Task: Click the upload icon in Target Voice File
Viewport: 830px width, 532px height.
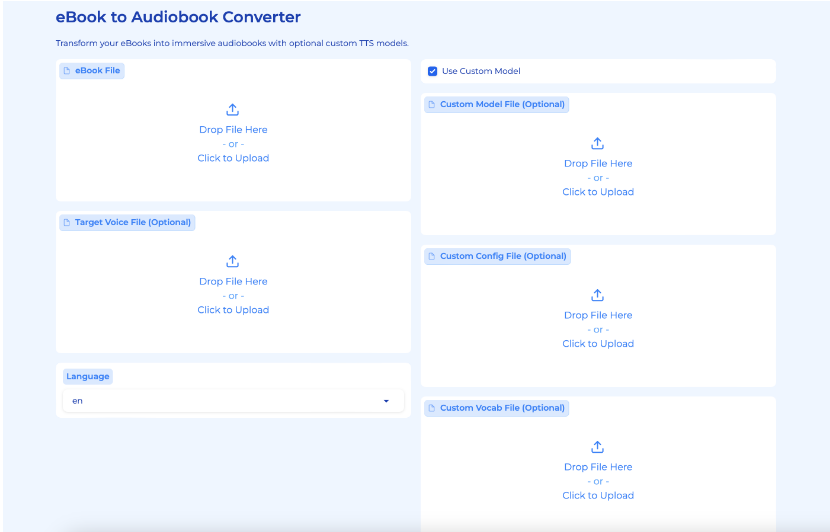Action: [x=233, y=262]
